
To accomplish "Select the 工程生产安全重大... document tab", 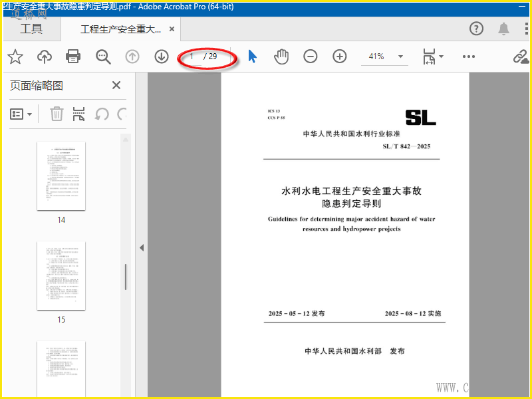I will 121,29.
